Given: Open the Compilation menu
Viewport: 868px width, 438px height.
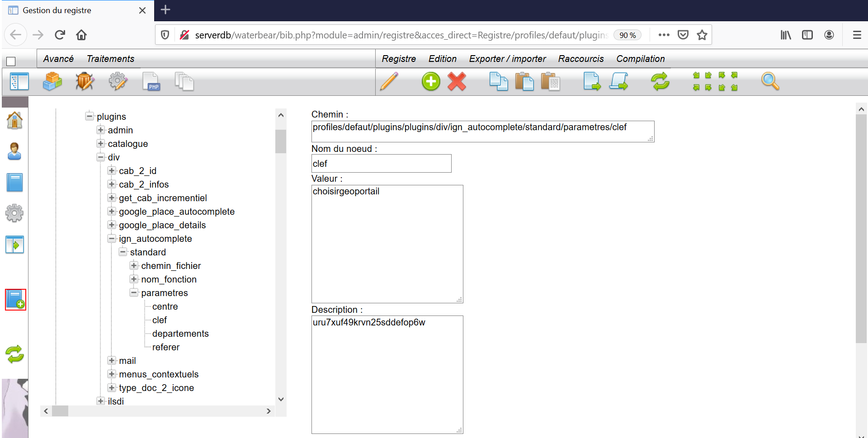Looking at the screenshot, I should tap(641, 59).
